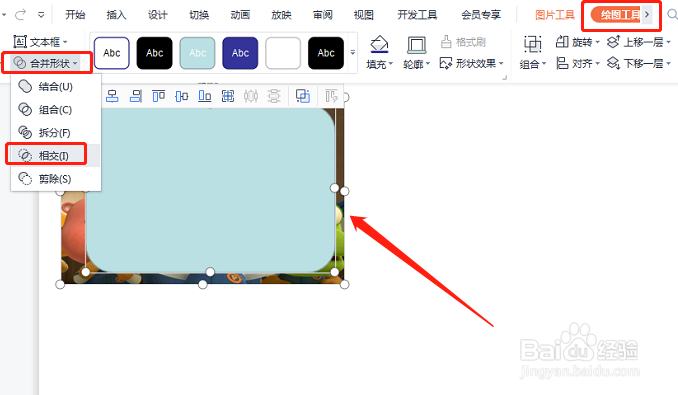The image size is (678, 395).
Task: Click the 组合 group icon
Action: [x=532, y=45]
